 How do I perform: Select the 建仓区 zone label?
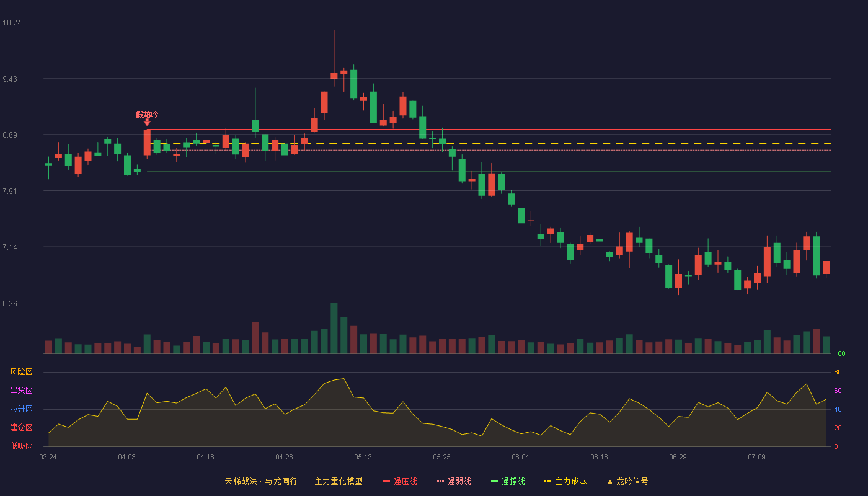point(21,428)
